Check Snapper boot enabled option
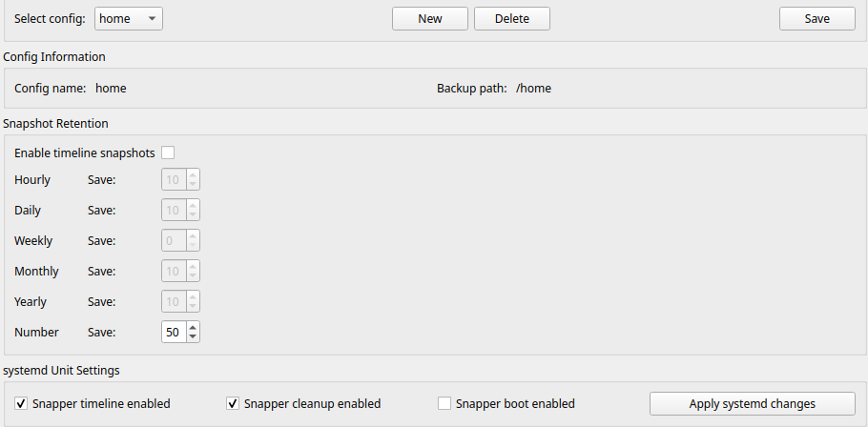 [x=444, y=403]
